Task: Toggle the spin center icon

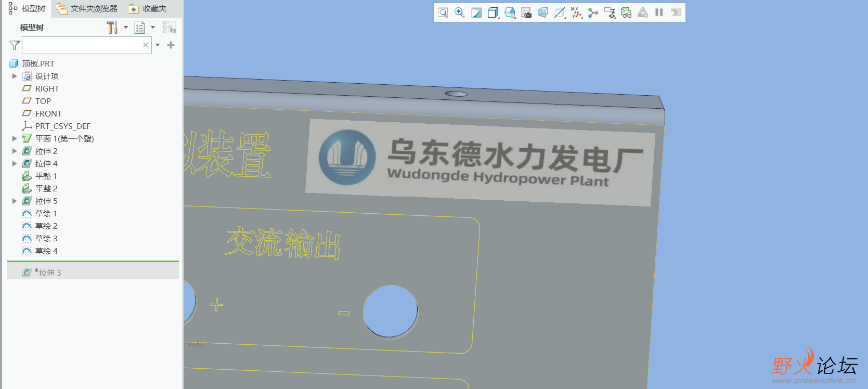Action: pos(593,12)
